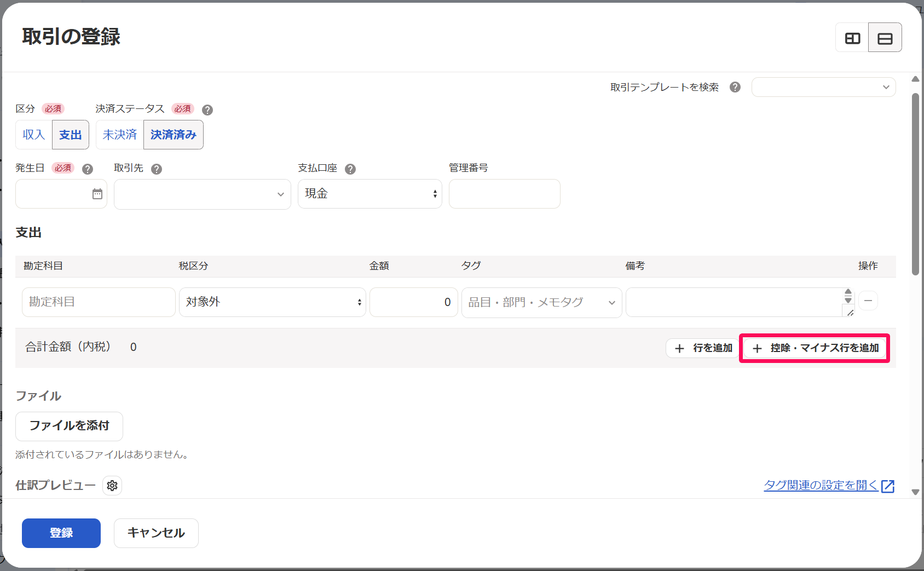Screen dimensions: 924x571
Task: Switch to single-pane layout icon
Action: 885,38
